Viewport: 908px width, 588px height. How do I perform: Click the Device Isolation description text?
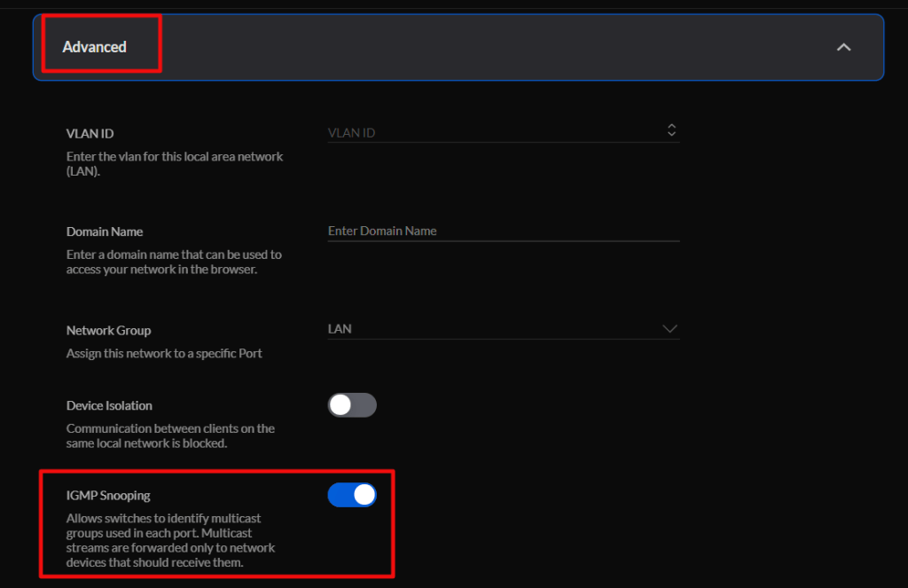click(x=170, y=435)
